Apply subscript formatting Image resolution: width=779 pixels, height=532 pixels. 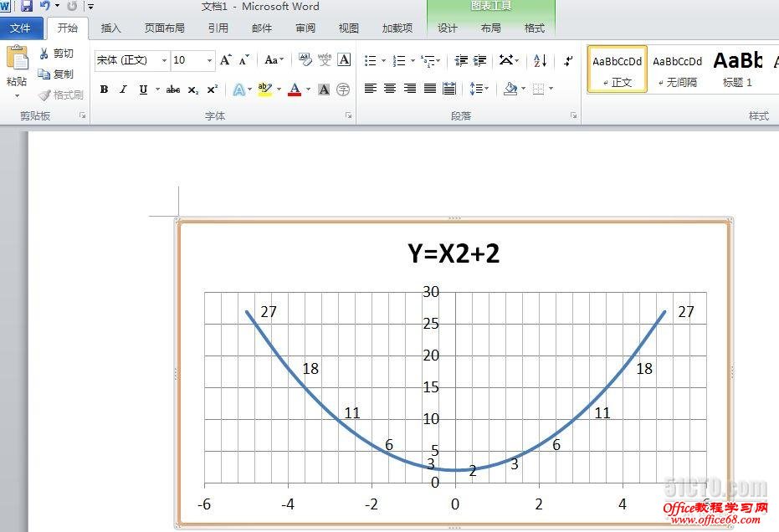(192, 90)
